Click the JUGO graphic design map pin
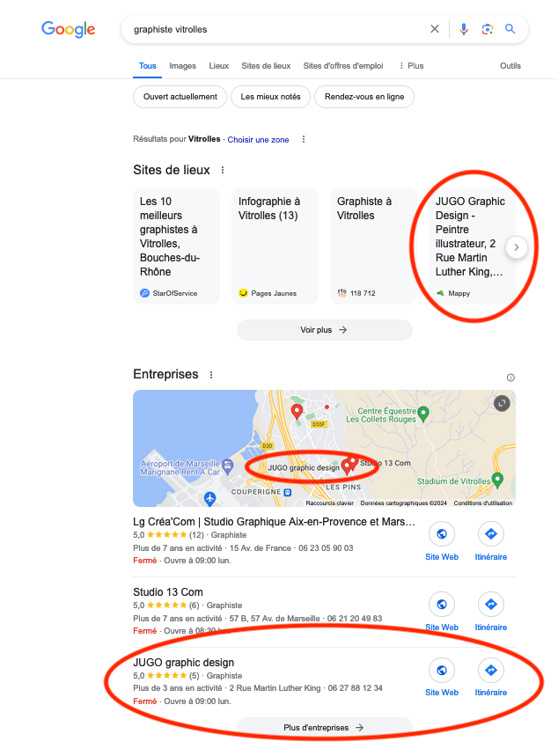The image size is (558, 756). (346, 466)
